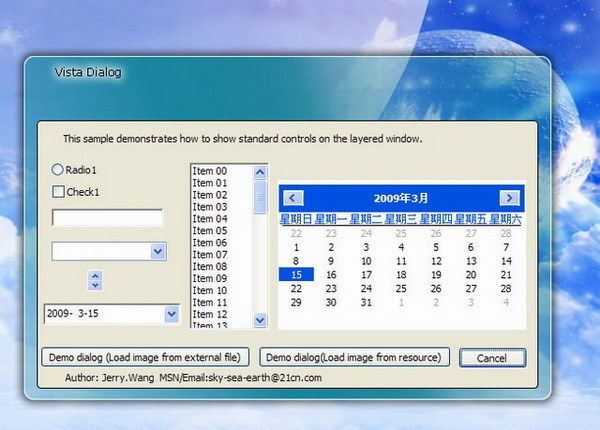Click the listbox scroll up arrow

coord(260,172)
